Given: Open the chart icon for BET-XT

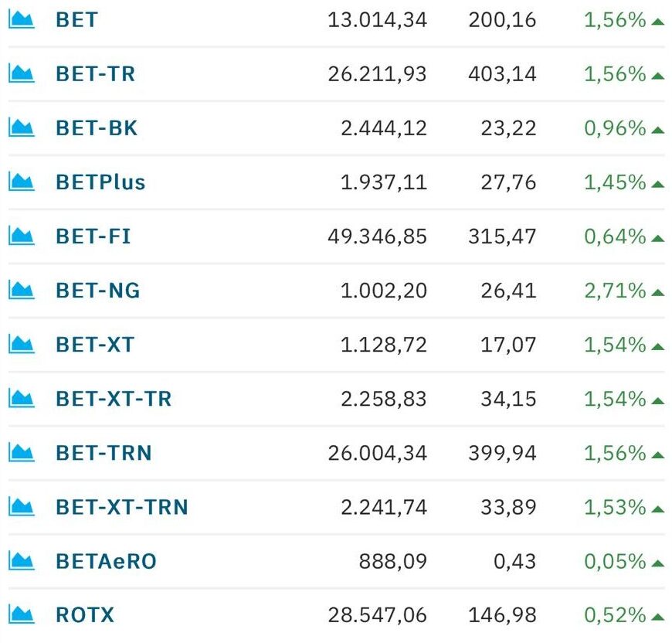Looking at the screenshot, I should point(22,344).
